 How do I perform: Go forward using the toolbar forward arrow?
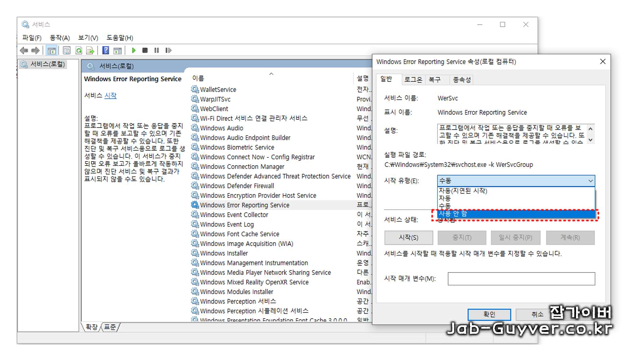pos(35,51)
